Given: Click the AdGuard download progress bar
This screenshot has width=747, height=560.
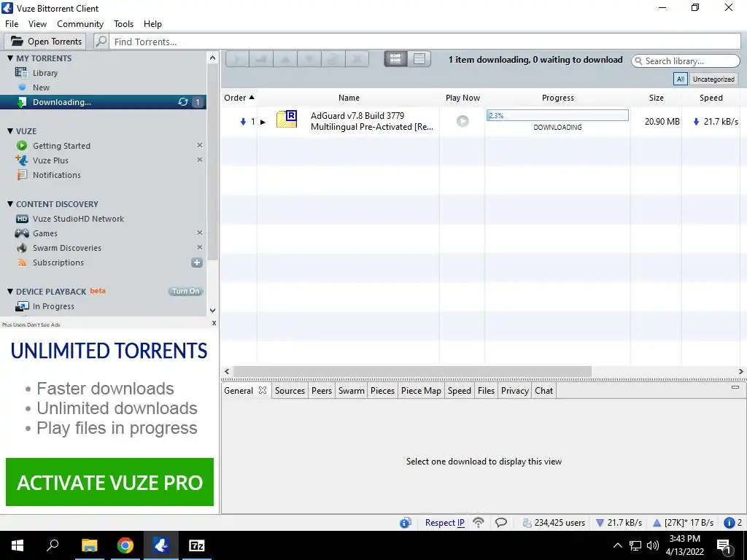Looking at the screenshot, I should [x=557, y=115].
